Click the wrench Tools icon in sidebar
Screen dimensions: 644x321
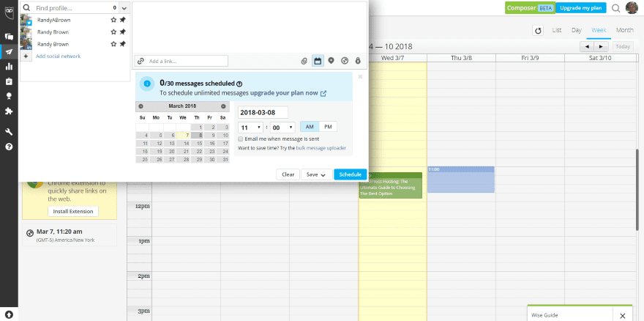point(9,132)
